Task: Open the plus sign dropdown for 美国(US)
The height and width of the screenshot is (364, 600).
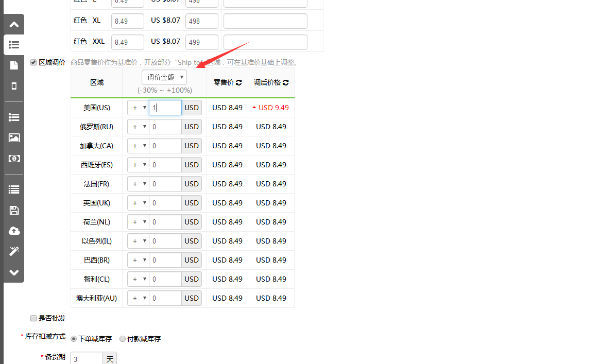Action: point(138,108)
